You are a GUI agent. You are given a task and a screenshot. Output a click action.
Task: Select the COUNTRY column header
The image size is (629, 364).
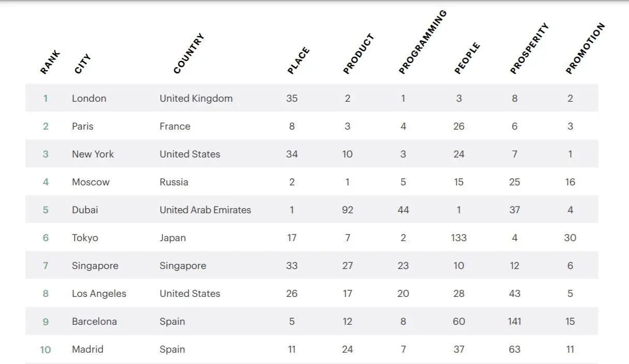[x=189, y=54]
